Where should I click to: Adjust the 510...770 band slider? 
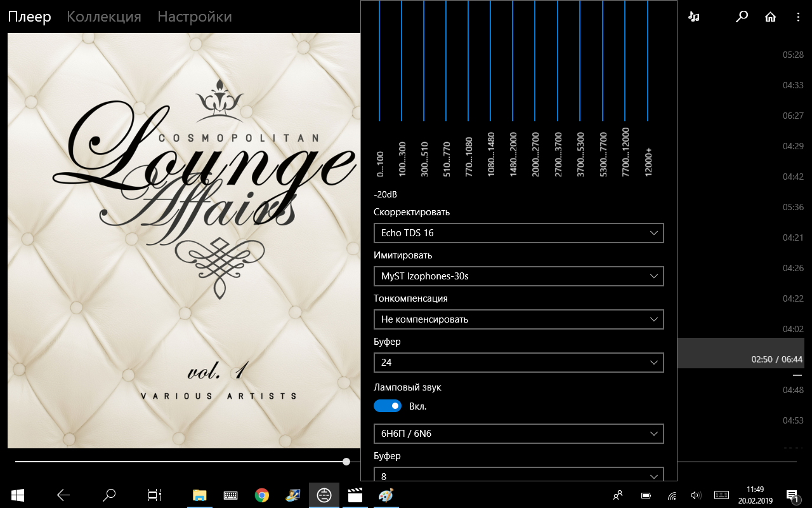[x=446, y=60]
